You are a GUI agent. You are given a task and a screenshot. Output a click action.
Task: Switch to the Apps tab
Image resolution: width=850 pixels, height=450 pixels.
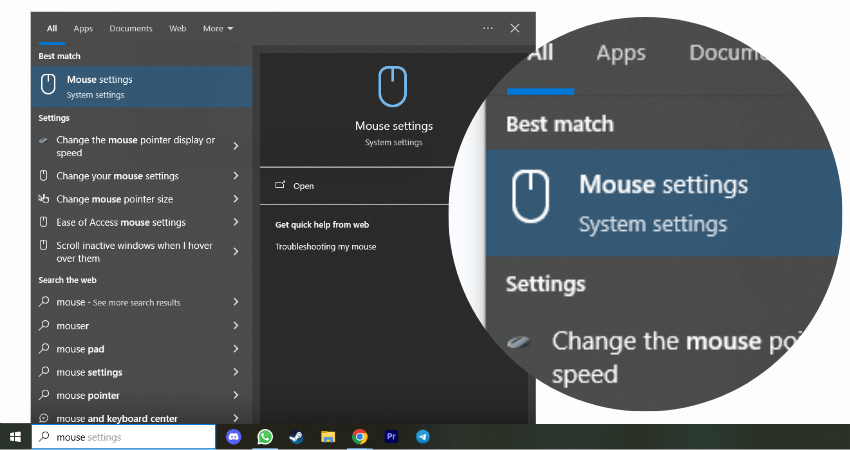[x=83, y=29]
